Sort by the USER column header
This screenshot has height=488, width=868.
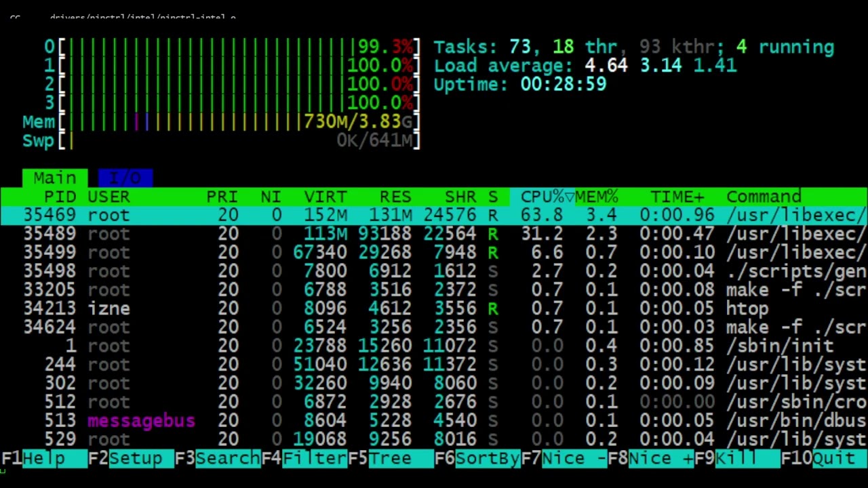[108, 197]
